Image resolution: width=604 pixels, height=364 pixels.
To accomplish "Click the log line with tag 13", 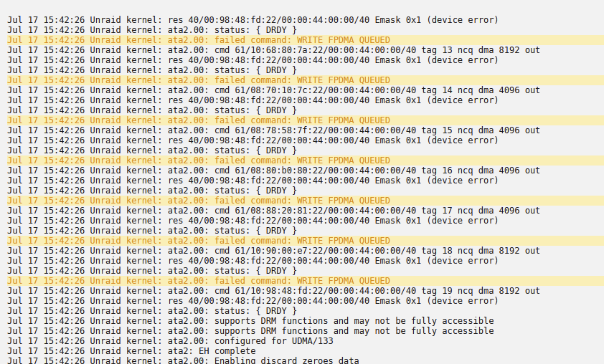I will (273, 50).
